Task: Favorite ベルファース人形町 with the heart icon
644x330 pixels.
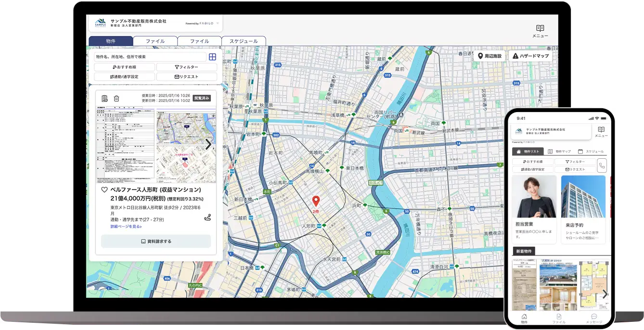Action: pyautogui.click(x=104, y=190)
